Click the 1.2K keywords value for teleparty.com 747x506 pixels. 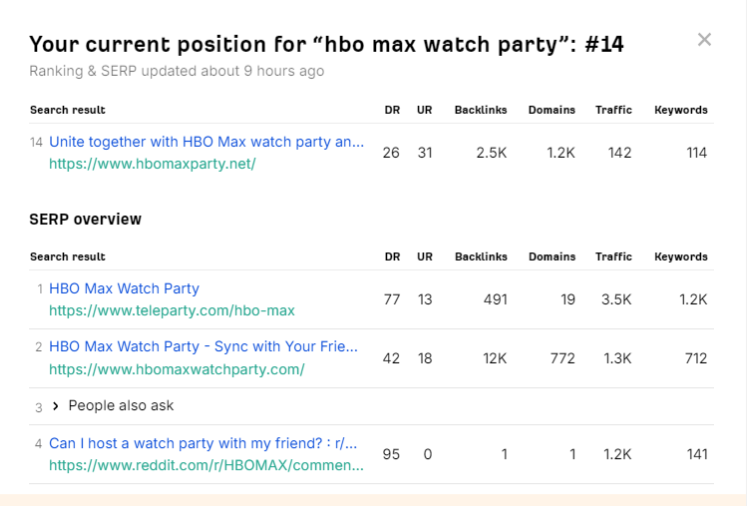[693, 299]
